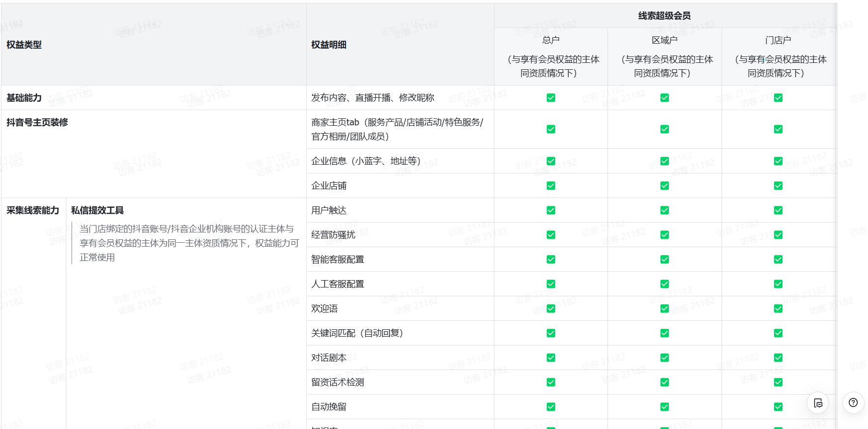The image size is (868, 429).
Task: Click the 权益明细 header cell
Action: pos(329,45)
